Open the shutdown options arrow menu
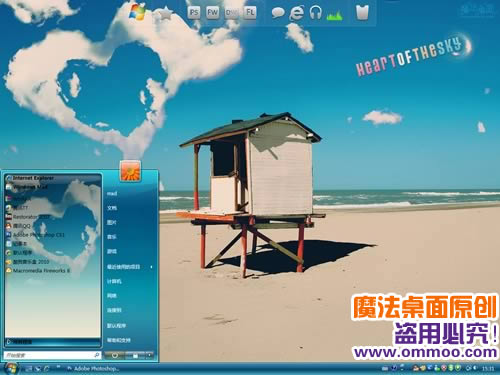Image resolution: width=500 pixels, height=375 pixels. tap(150, 356)
